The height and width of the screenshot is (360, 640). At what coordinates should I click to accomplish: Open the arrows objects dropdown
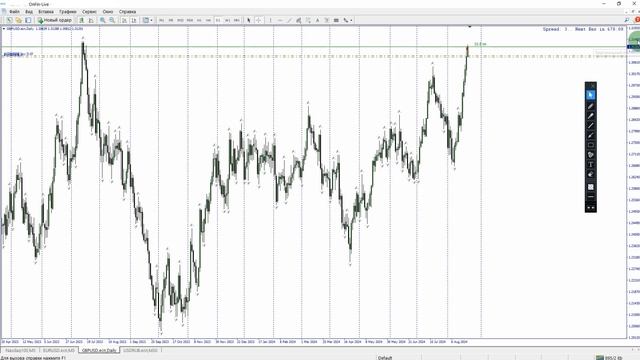coord(348,20)
